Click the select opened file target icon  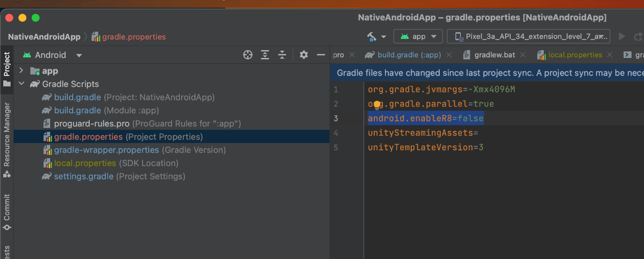point(248,55)
